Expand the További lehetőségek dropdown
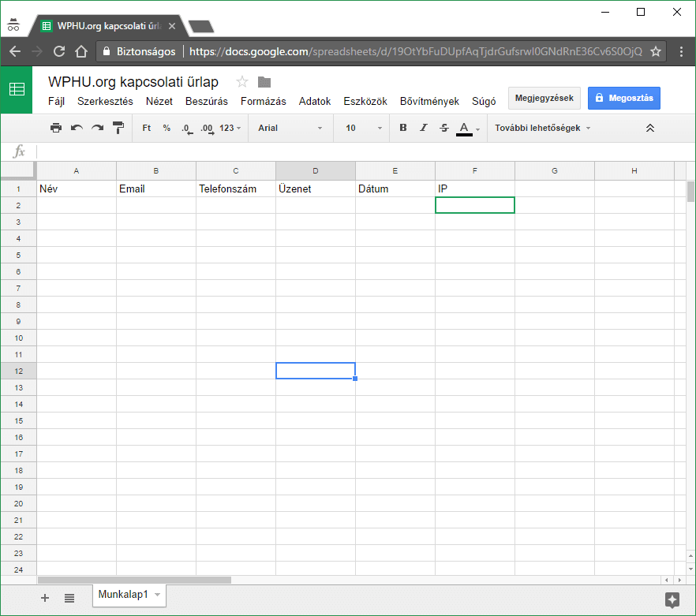This screenshot has width=696, height=616. pyautogui.click(x=542, y=128)
